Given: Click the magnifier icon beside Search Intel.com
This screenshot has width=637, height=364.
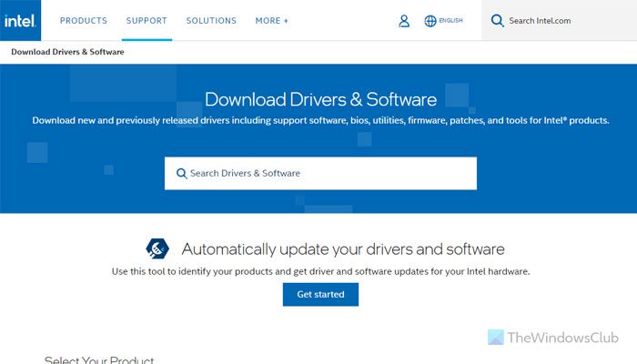Looking at the screenshot, I should [x=497, y=20].
